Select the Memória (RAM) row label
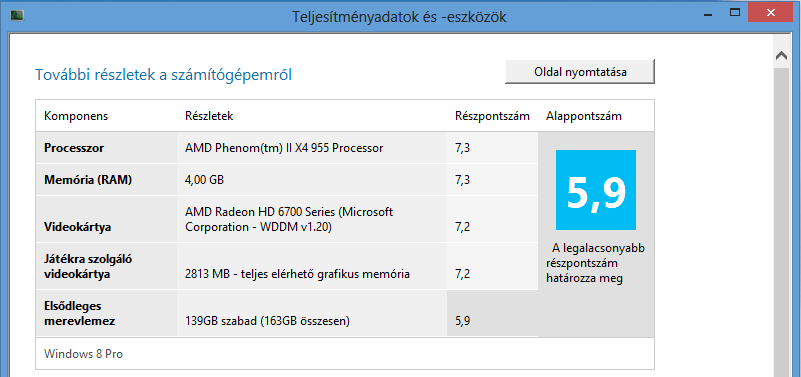 88,180
